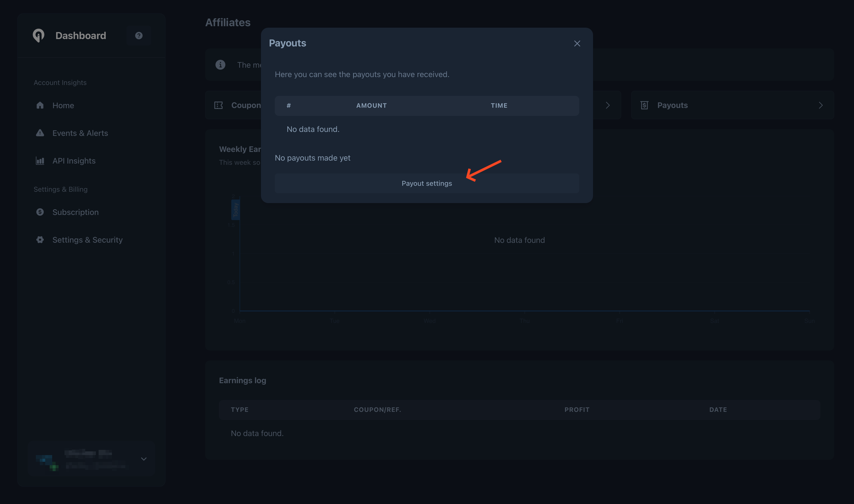Open the help question mark icon
This screenshot has width=854, height=504.
pos(139,35)
